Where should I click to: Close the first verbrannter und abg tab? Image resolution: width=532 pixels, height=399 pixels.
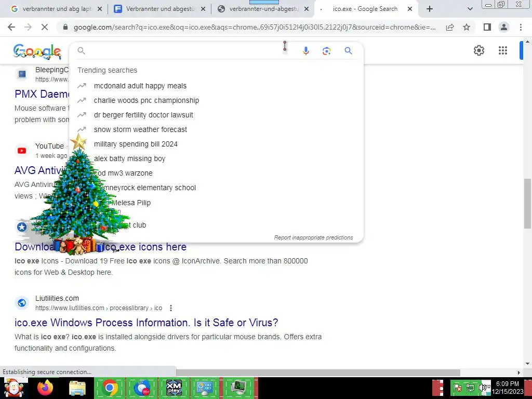pyautogui.click(x=100, y=9)
